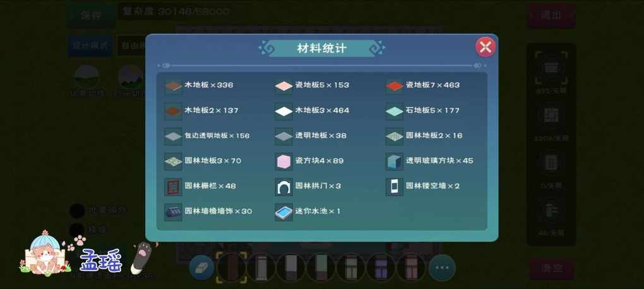This screenshot has width=644, height=289.
Task: Select the purple door item in toolbar
Action: pos(381,268)
